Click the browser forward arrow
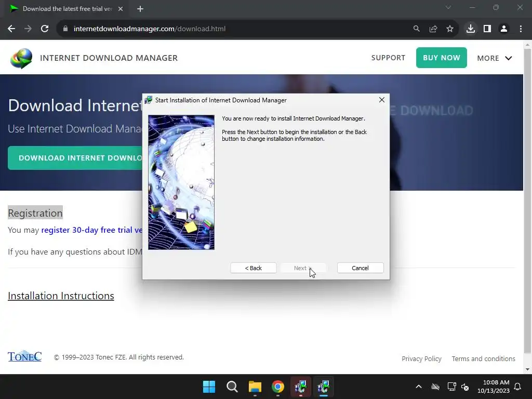 click(x=28, y=29)
